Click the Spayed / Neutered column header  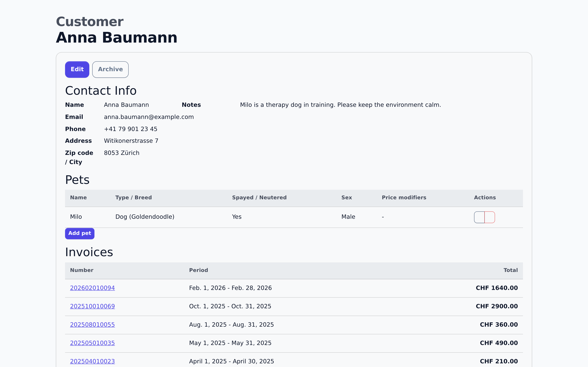click(259, 198)
